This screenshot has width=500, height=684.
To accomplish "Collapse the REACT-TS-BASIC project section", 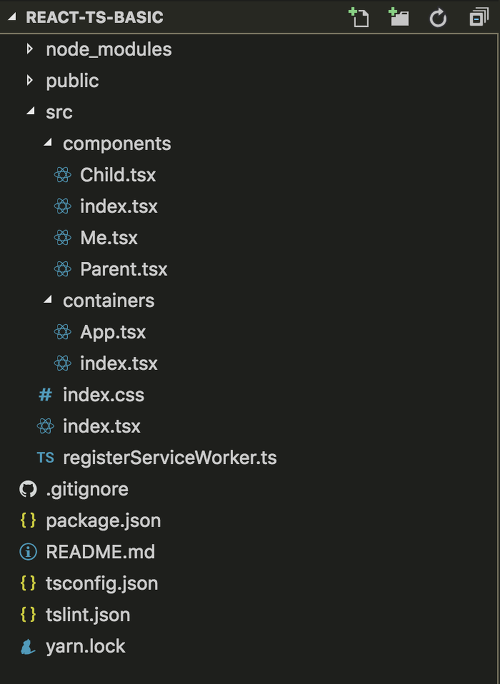I will 12,17.
